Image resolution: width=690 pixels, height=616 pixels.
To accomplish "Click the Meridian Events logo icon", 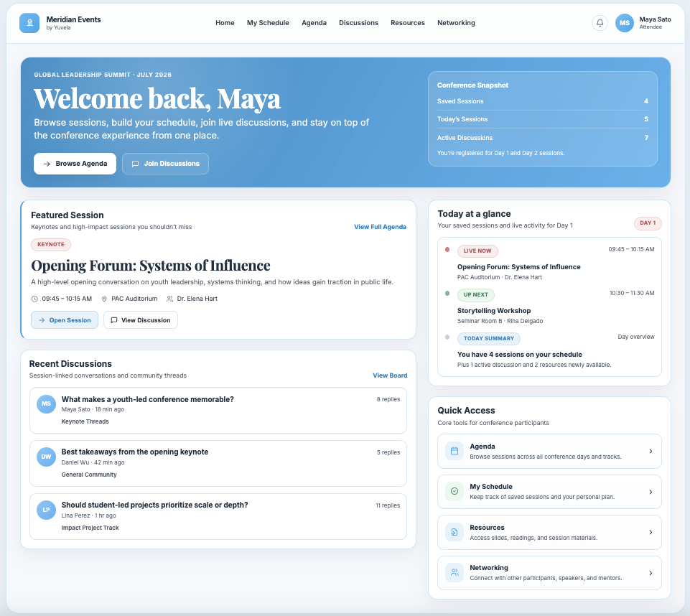I will [29, 23].
